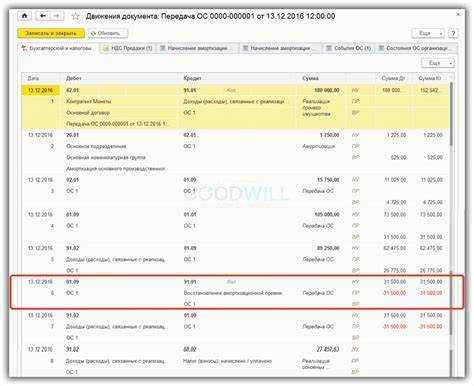
Task: Select amount 180 000,00 in first entry
Action: [x=327, y=90]
